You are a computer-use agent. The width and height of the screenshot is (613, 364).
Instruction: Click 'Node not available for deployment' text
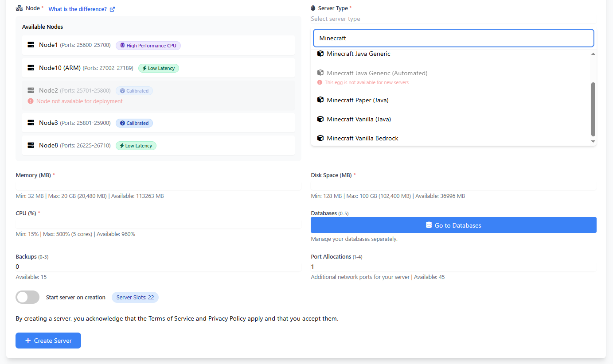pos(79,101)
